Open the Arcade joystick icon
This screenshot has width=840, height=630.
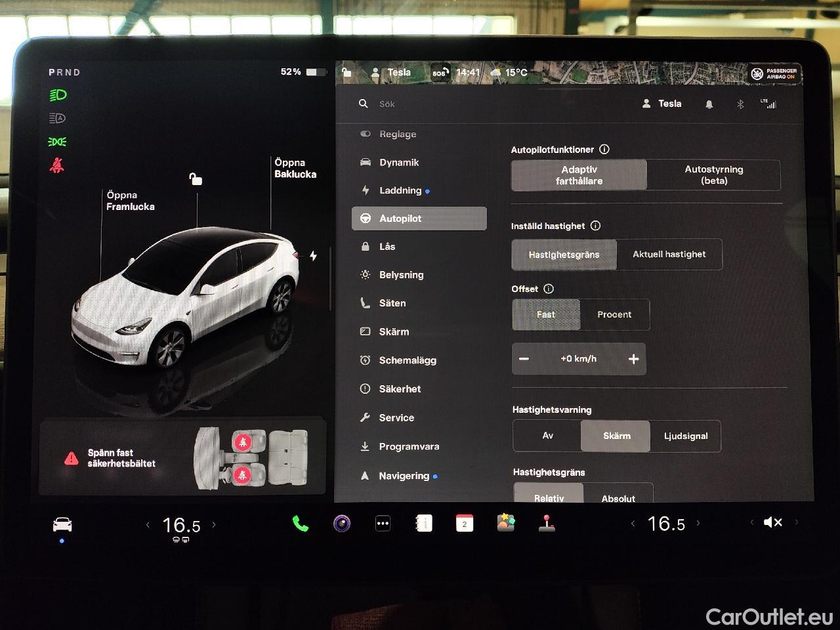point(547,523)
